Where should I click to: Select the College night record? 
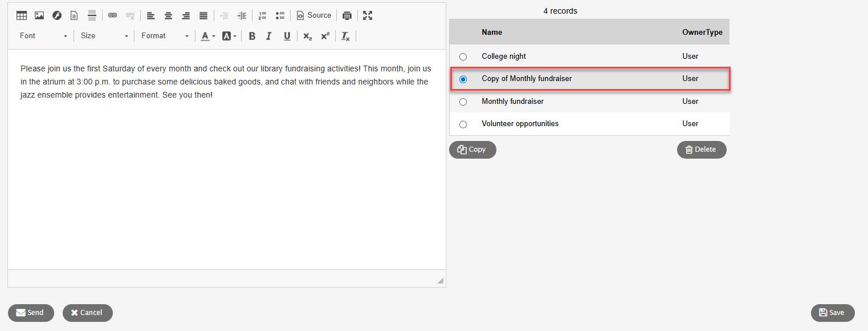463,56
